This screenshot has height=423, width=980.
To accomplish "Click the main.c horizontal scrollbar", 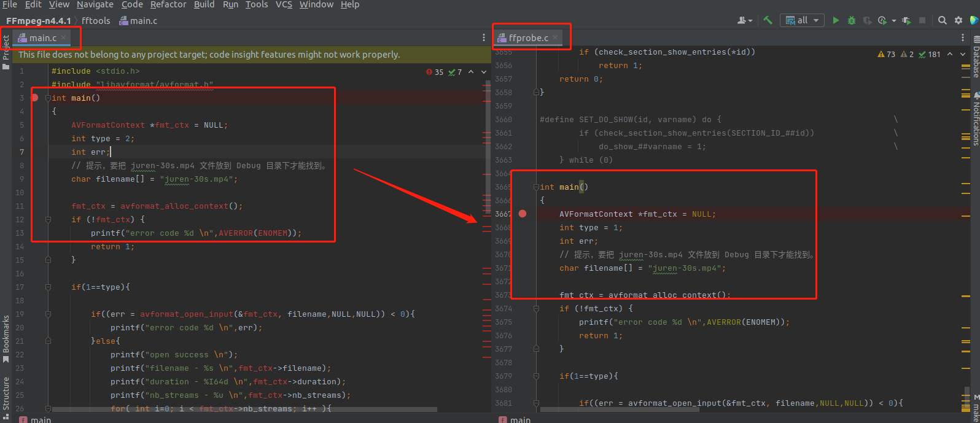I will click(246, 409).
